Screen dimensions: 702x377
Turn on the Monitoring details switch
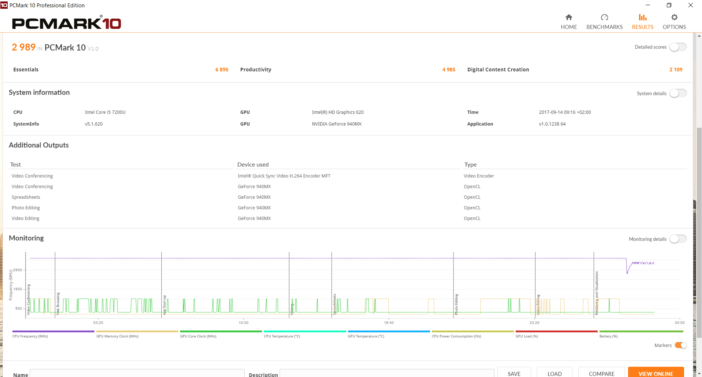(678, 239)
